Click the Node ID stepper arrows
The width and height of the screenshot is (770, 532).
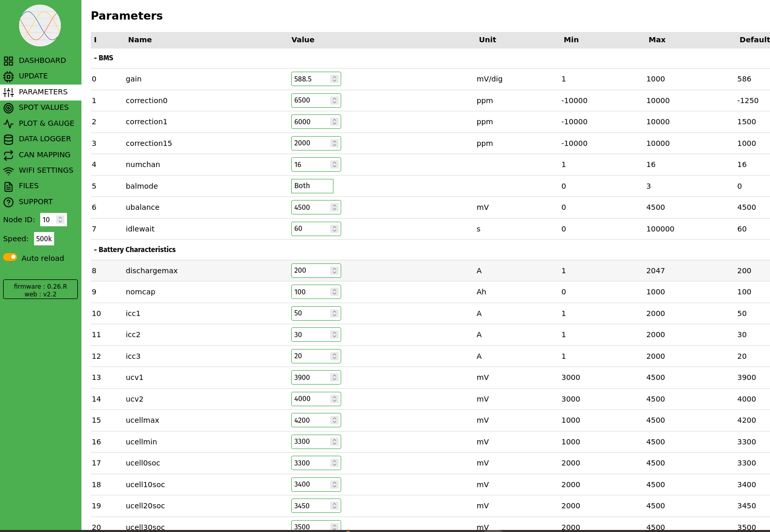pyautogui.click(x=60, y=220)
